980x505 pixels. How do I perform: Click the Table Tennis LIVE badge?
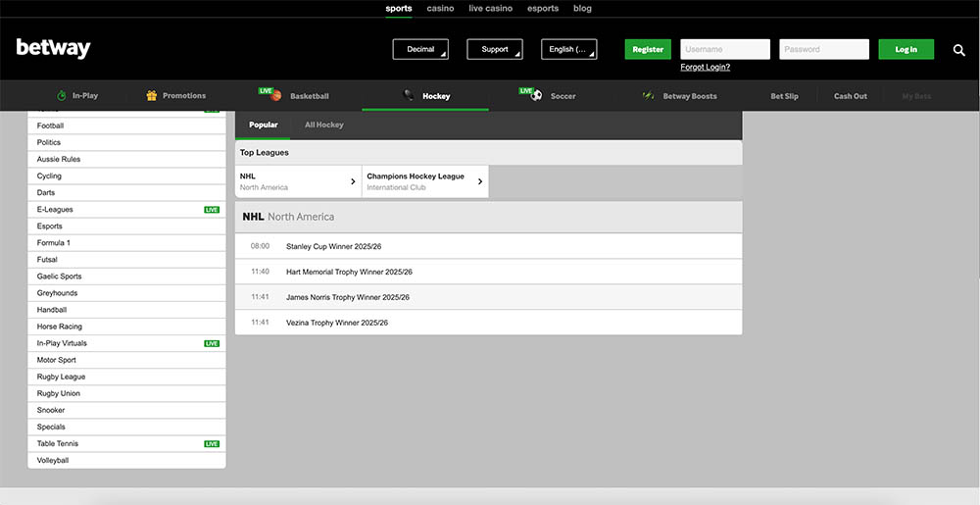(x=212, y=444)
